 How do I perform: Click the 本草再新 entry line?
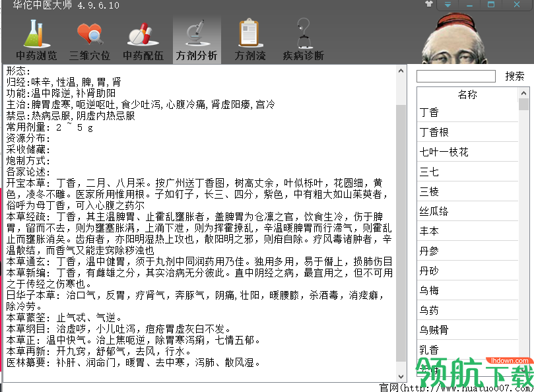click(x=99, y=352)
